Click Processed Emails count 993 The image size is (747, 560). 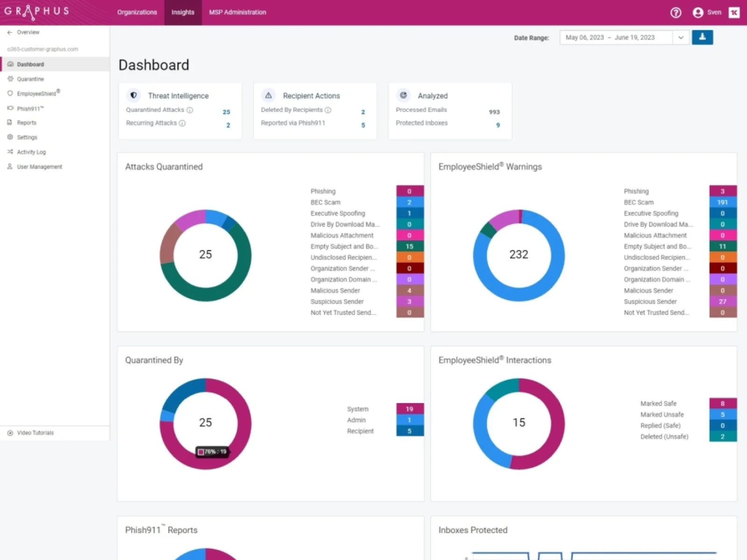494,112
